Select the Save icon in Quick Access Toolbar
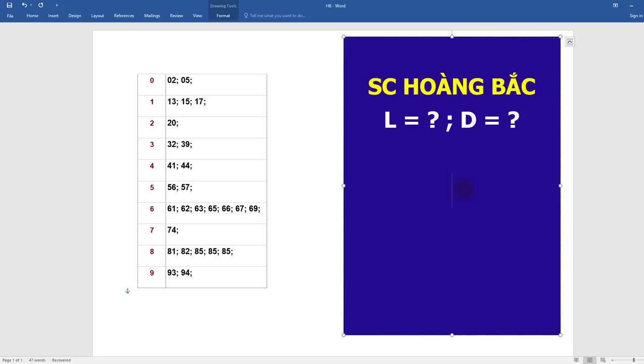The image size is (644, 364). click(9, 5)
